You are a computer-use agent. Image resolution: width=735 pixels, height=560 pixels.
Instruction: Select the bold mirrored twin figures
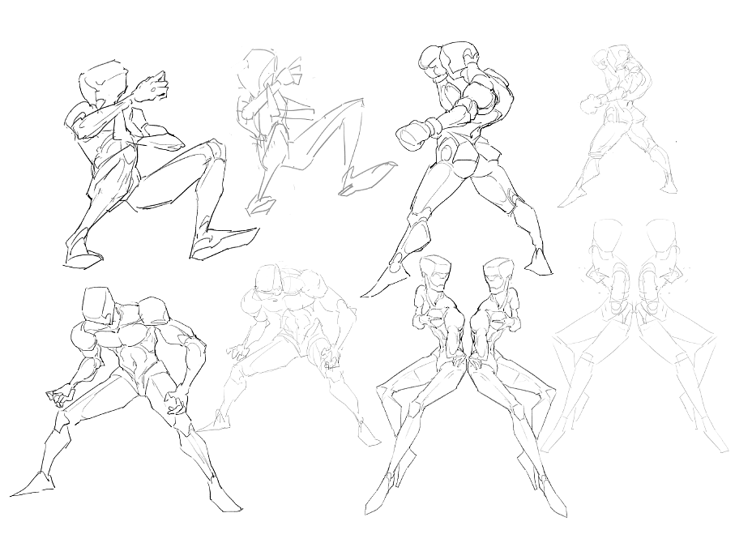click(467, 384)
